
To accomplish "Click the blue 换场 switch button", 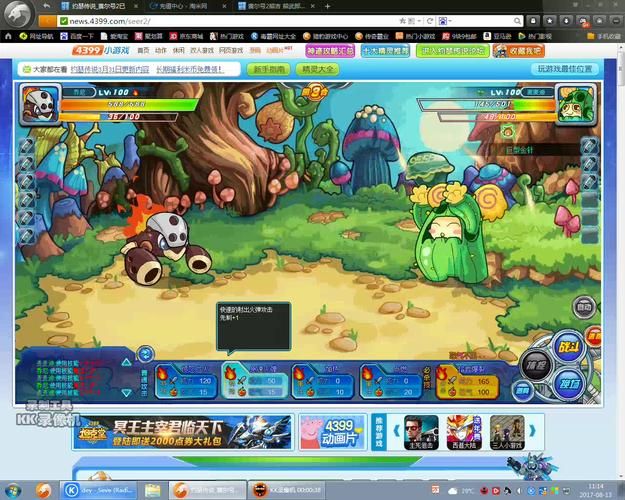I will click(x=569, y=384).
